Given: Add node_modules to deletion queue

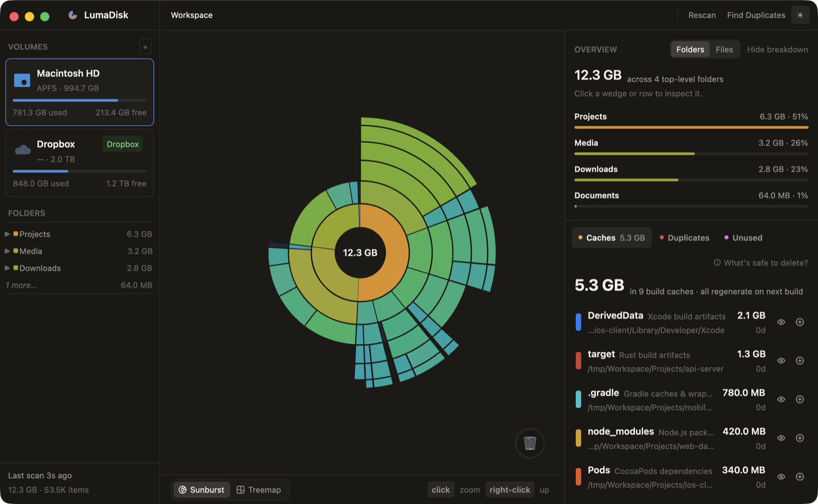Looking at the screenshot, I should pyautogui.click(x=800, y=438).
